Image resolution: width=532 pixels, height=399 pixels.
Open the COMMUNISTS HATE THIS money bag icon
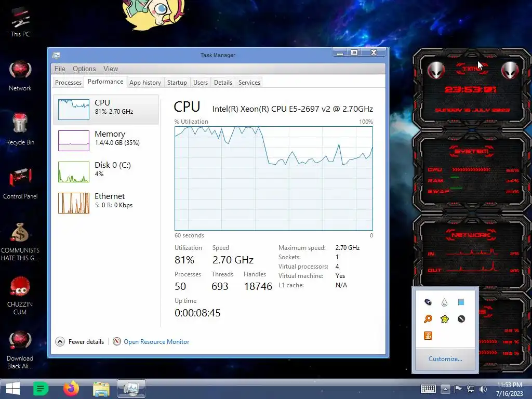[x=20, y=242]
